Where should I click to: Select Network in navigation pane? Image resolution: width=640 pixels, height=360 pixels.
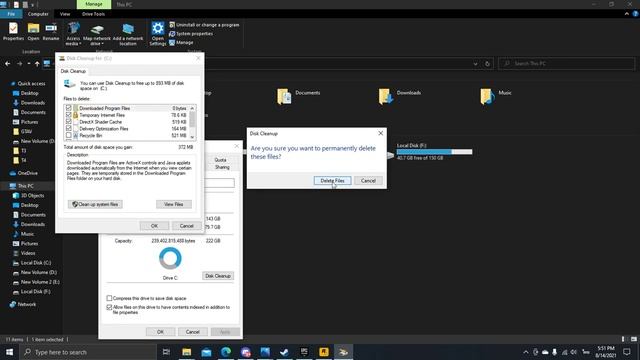pyautogui.click(x=27, y=304)
